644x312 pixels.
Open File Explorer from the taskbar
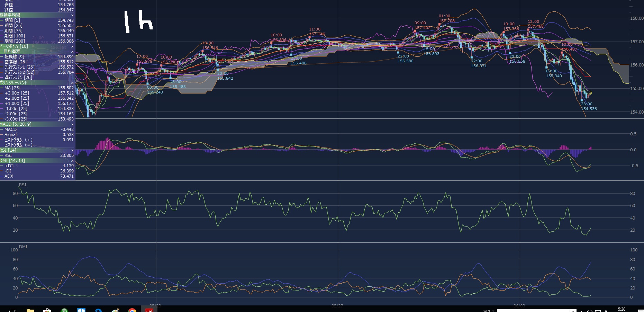pos(30,310)
